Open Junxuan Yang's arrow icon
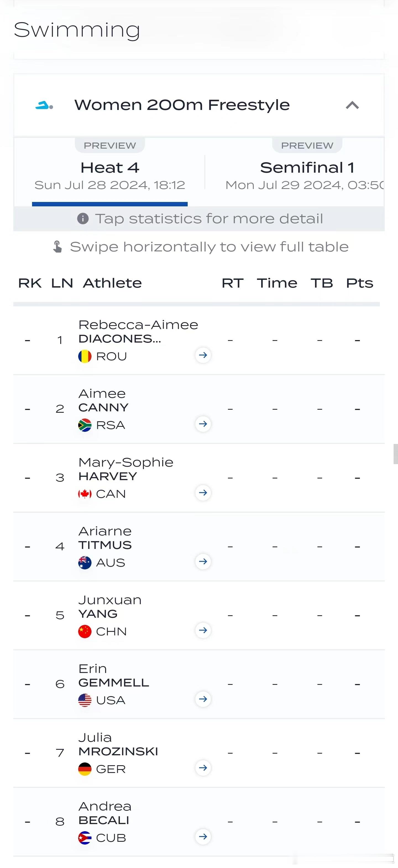 (x=203, y=630)
